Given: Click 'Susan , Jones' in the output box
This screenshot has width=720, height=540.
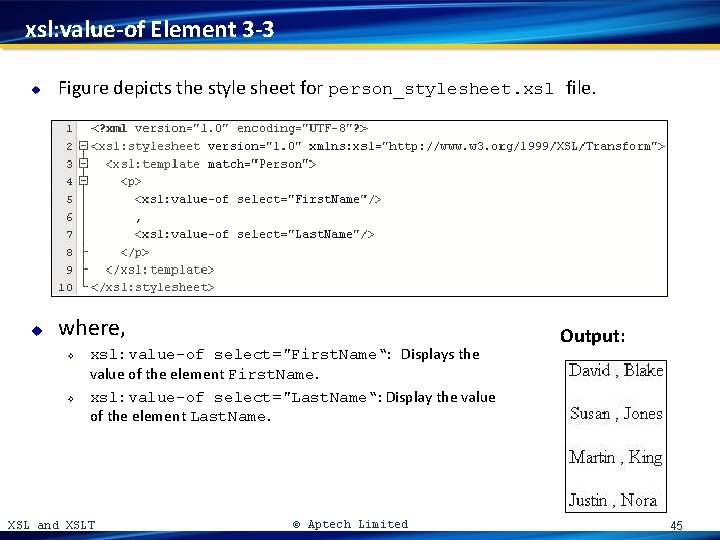Looking at the screenshot, I should click(x=616, y=413).
